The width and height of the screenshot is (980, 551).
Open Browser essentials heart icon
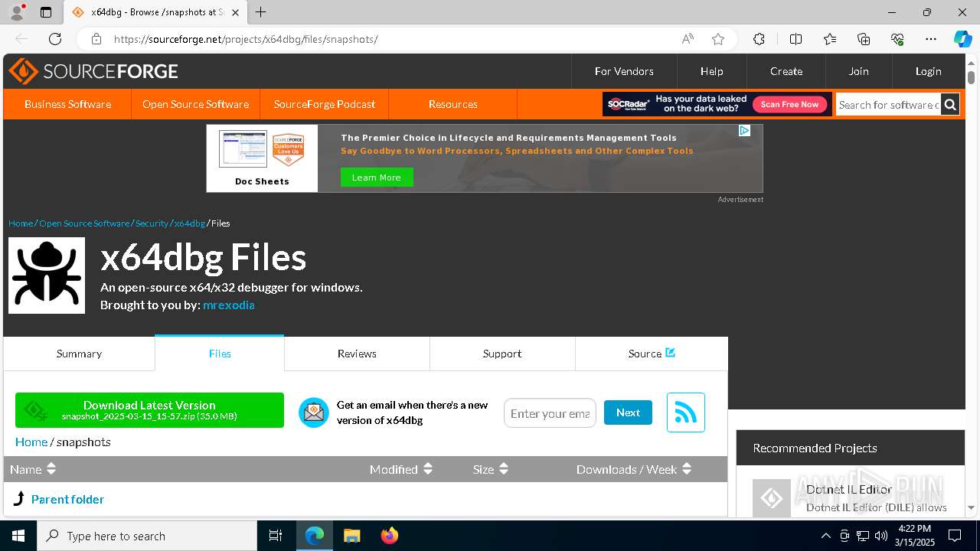(897, 39)
